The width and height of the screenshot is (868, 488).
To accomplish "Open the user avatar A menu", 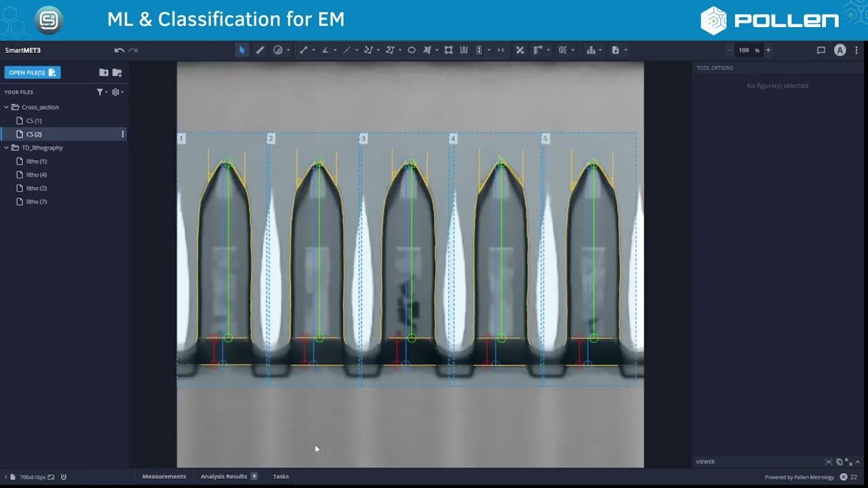I will (x=840, y=50).
